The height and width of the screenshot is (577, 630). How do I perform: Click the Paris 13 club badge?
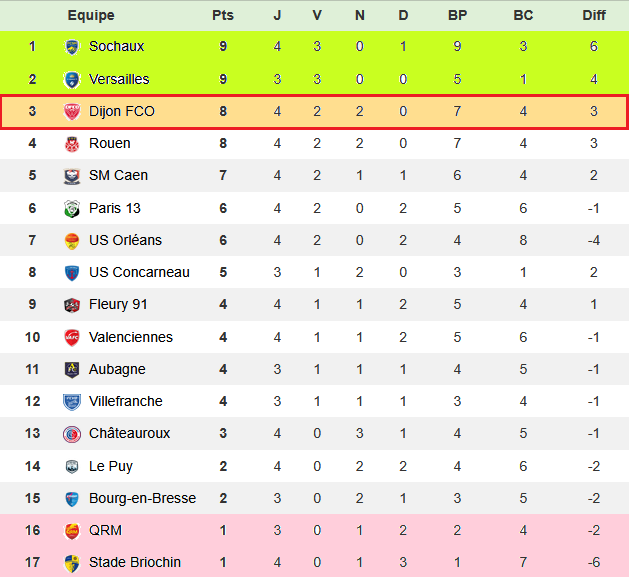tap(72, 208)
